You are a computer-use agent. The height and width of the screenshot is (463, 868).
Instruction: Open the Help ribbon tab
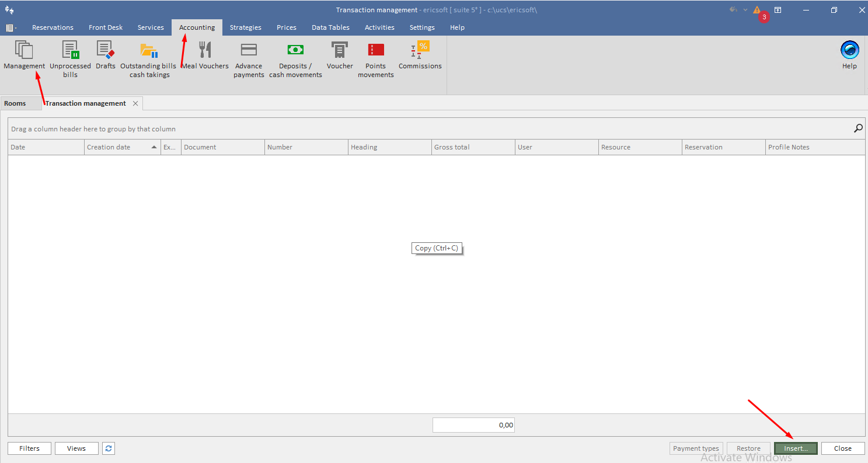(x=457, y=27)
